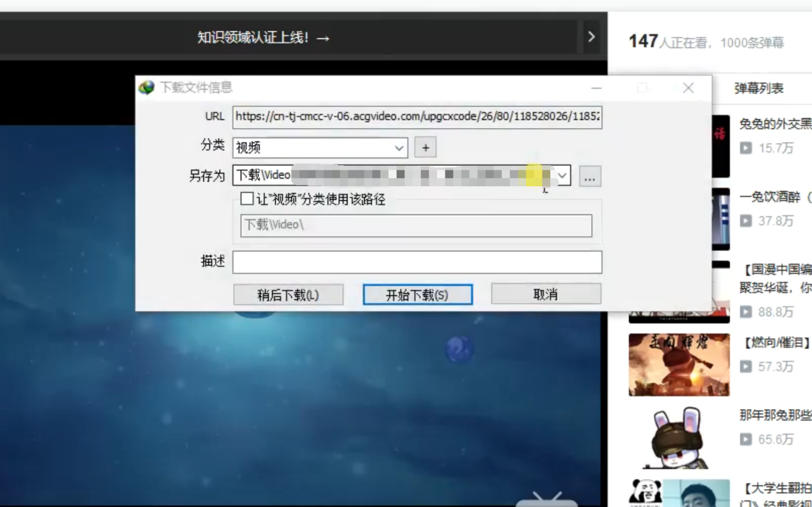This screenshot has width=812, height=507.
Task: Expand the 分类 视频 dropdown
Action: (x=400, y=148)
